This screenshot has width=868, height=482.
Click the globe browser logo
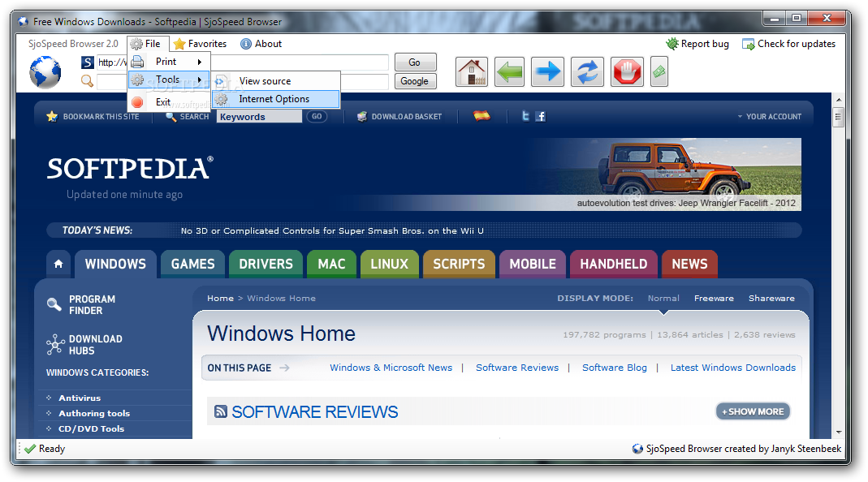tap(45, 72)
